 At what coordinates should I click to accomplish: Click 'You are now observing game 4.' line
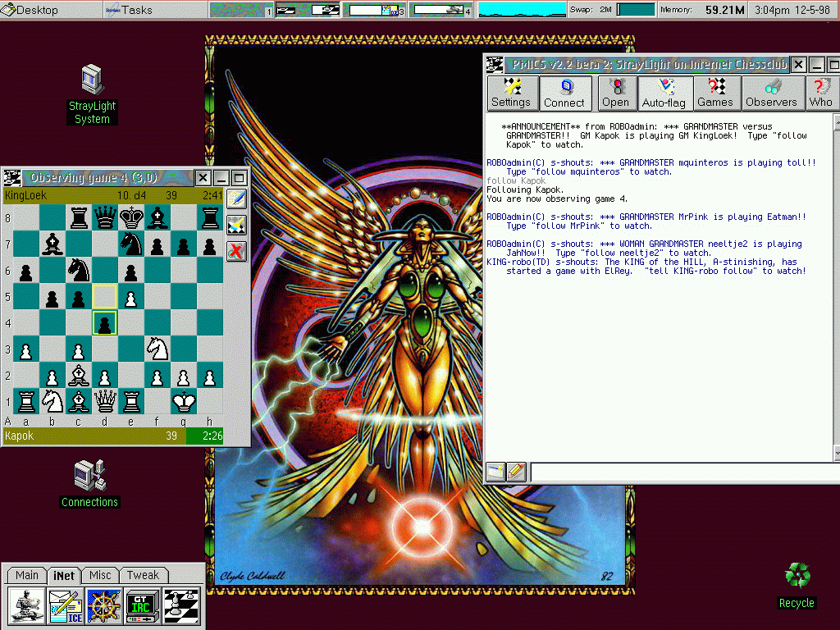pyautogui.click(x=557, y=199)
